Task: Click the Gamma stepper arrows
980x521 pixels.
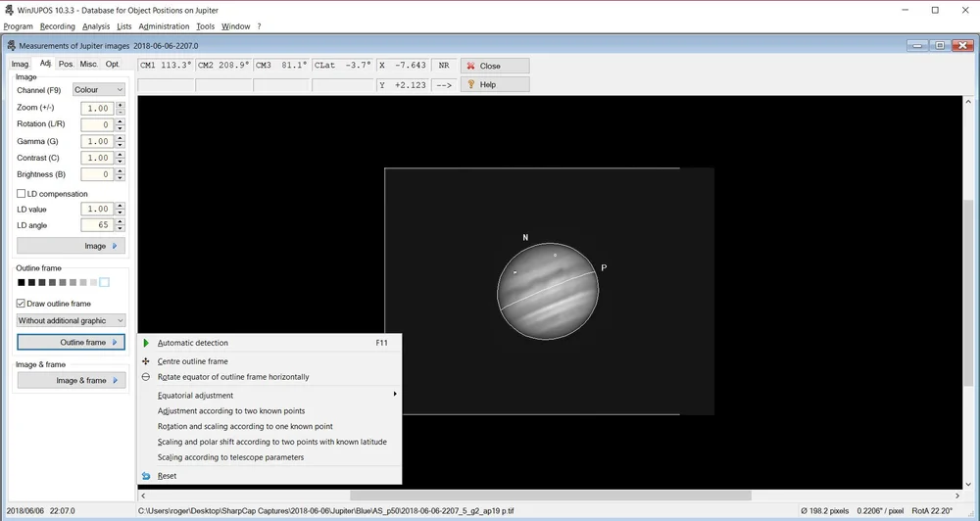Action: coord(120,141)
